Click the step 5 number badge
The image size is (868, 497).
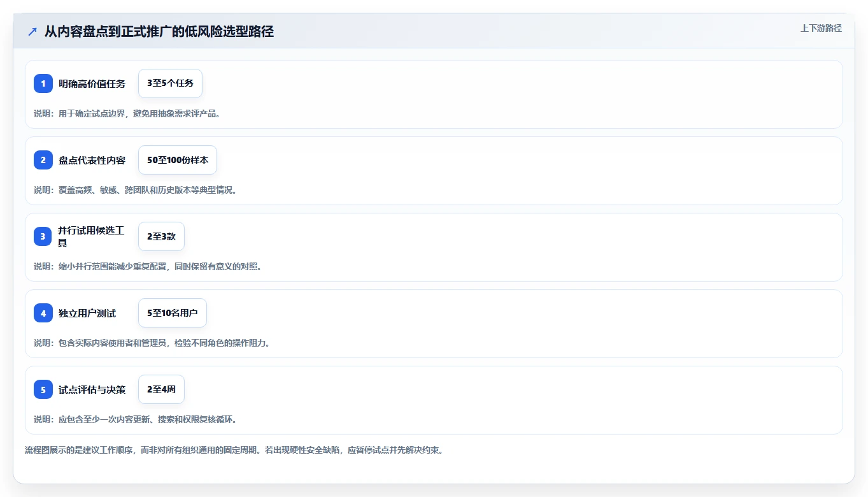coord(43,389)
